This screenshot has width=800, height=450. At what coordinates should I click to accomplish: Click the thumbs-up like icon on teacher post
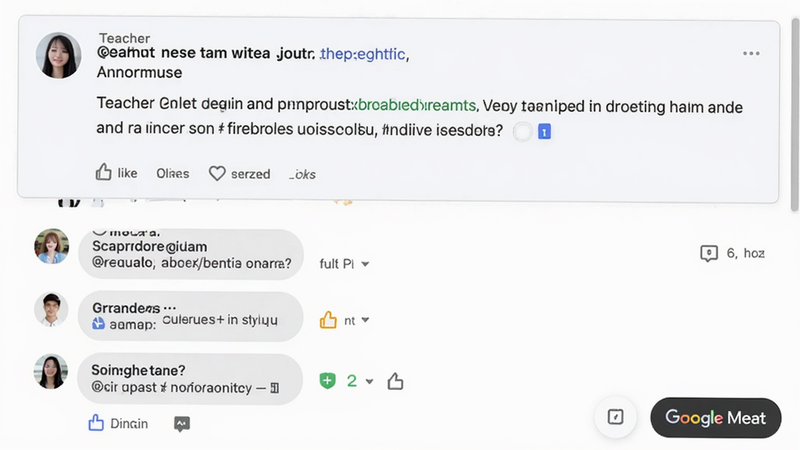pos(104,172)
